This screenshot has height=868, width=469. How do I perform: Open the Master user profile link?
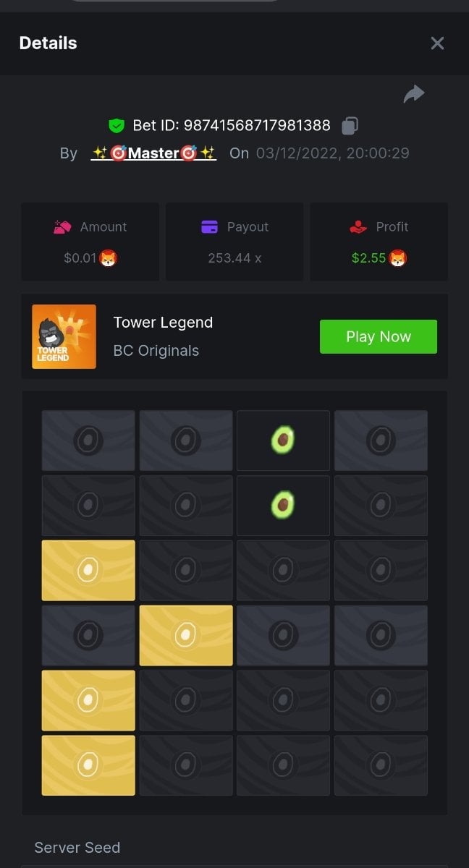tap(153, 153)
